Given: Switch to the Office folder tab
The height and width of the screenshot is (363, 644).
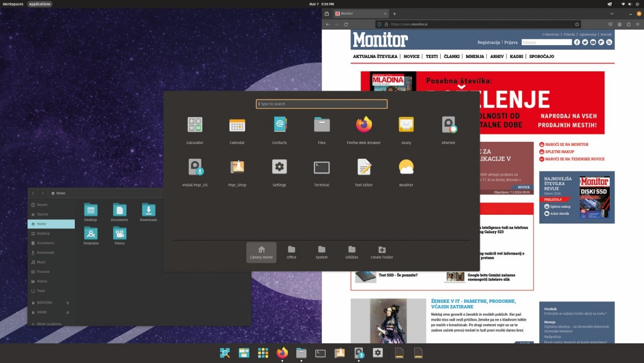Looking at the screenshot, I should coord(291,252).
